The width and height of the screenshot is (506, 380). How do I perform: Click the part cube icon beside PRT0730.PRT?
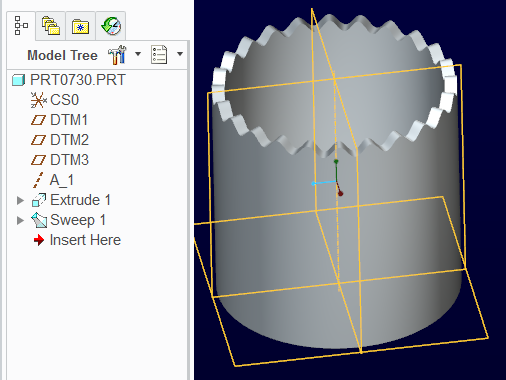point(18,80)
